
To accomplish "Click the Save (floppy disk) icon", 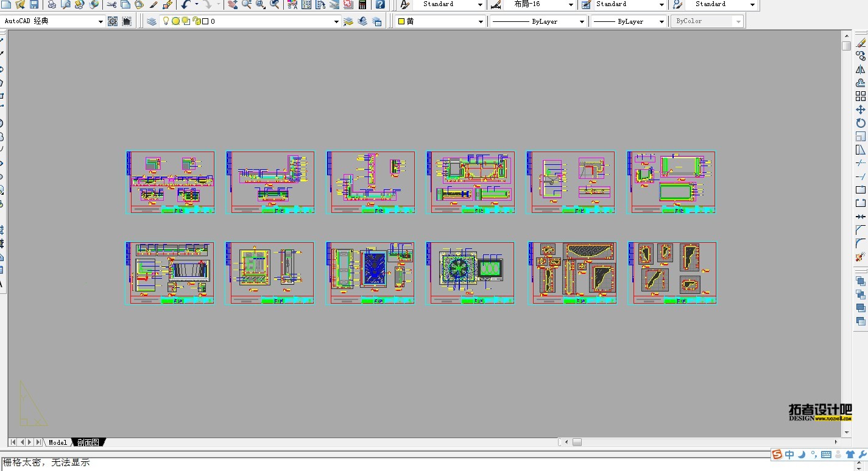I will pos(34,5).
